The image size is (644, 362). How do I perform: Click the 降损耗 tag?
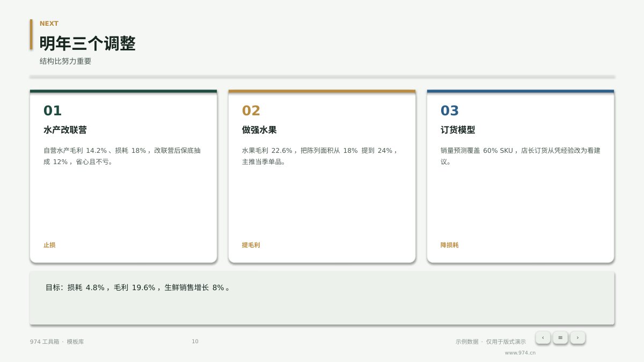tap(450, 245)
